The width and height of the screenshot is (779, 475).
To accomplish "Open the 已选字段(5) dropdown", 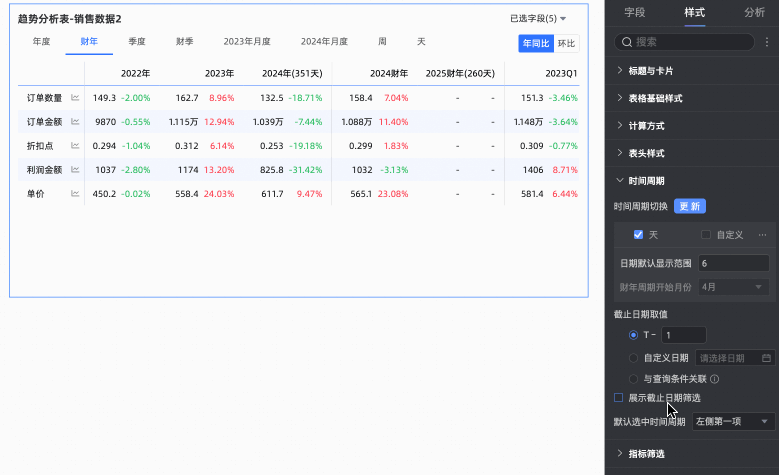I will click(538, 18).
